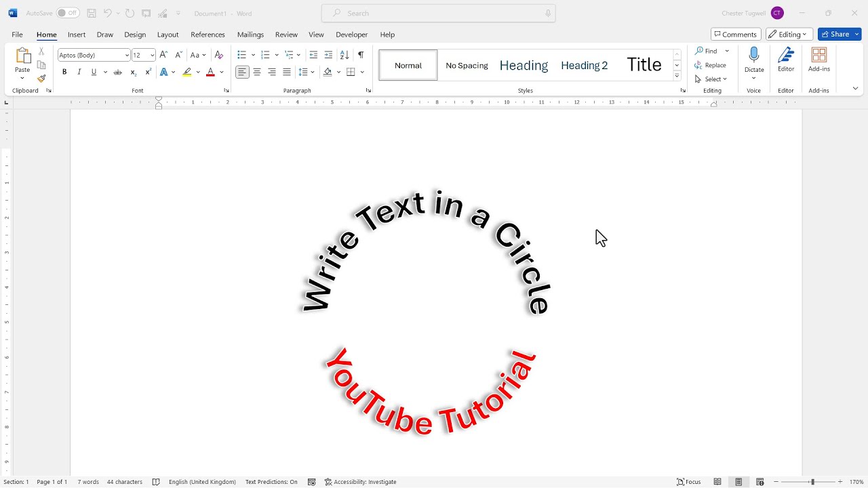Open the File menu
Image resolution: width=868 pixels, height=488 pixels.
(x=17, y=35)
